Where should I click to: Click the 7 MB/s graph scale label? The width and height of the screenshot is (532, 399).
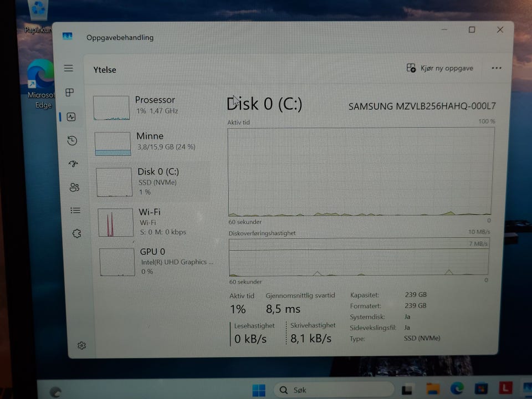(478, 244)
